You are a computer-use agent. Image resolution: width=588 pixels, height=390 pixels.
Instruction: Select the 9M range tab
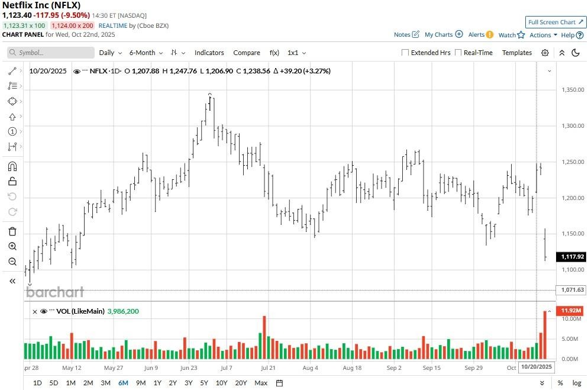141,383
